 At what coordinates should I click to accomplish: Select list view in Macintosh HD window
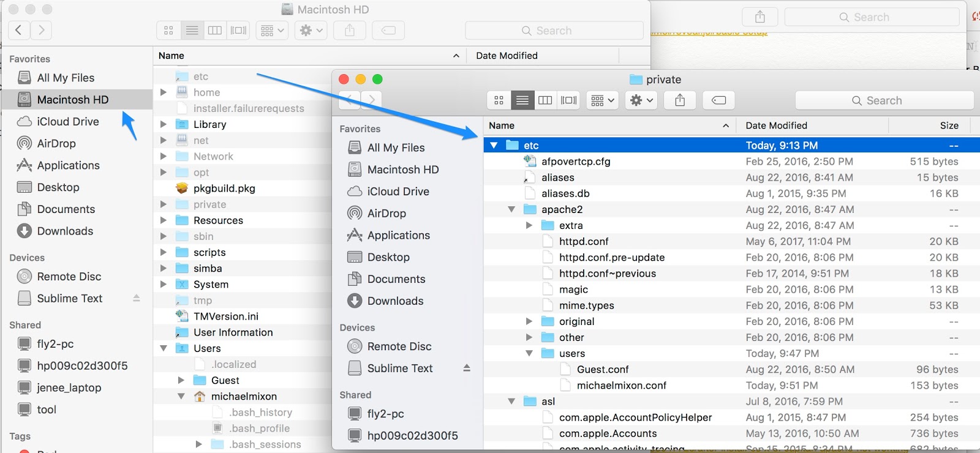[x=192, y=30]
